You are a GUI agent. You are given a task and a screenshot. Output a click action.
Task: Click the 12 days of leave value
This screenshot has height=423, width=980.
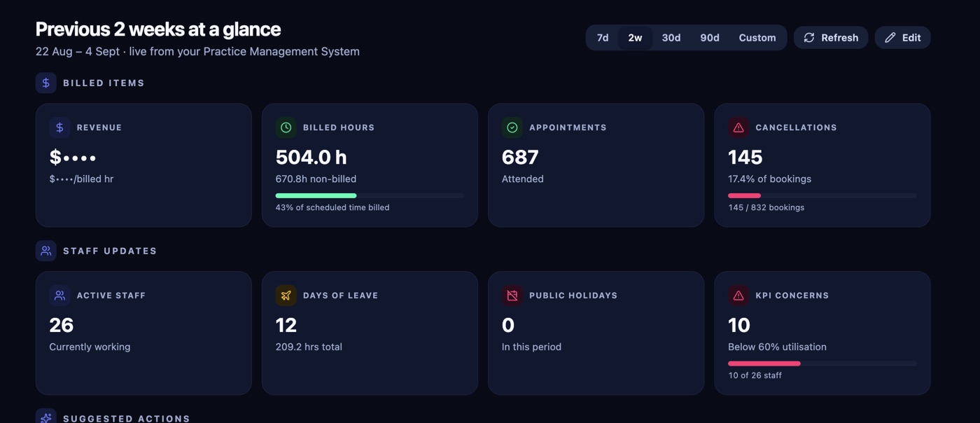(x=286, y=325)
